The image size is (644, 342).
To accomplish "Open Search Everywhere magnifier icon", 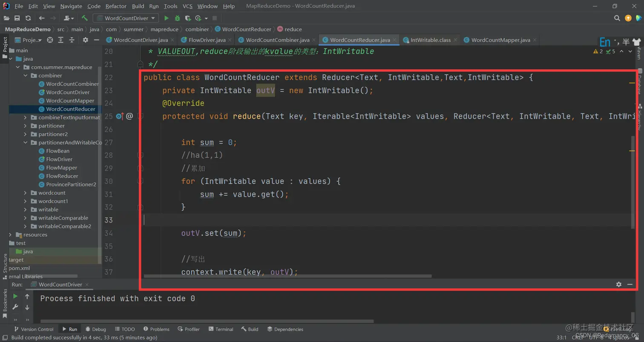I will pos(617,18).
